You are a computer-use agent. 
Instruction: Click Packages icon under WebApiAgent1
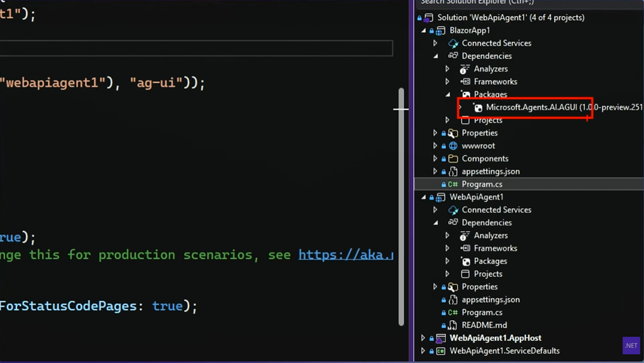tap(465, 261)
